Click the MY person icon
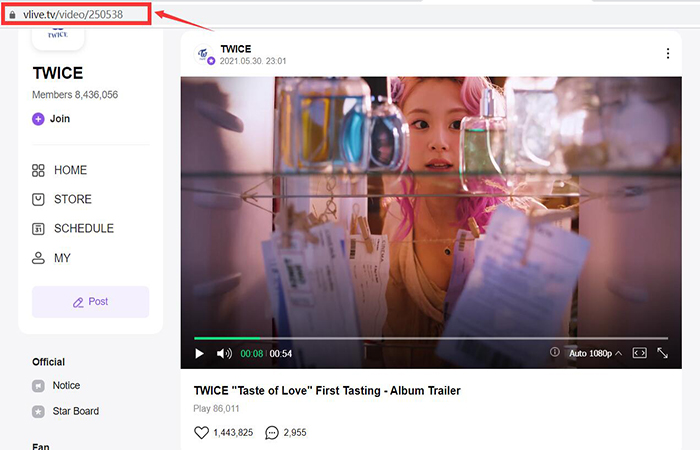Viewport: 700px width, 450px height. (38, 258)
